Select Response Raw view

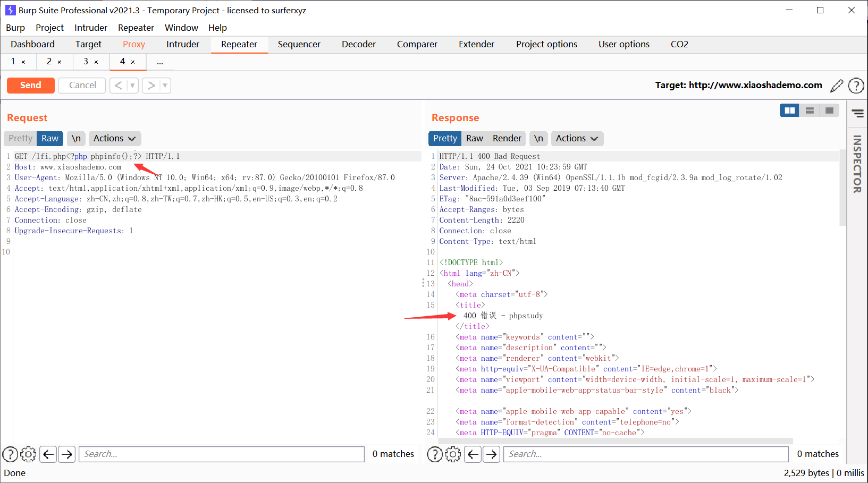(475, 139)
